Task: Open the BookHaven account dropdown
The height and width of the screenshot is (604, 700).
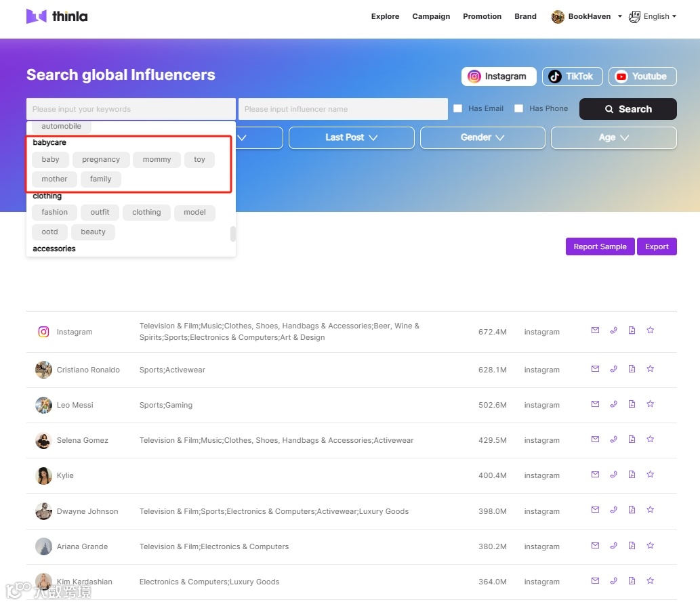Action: pos(587,16)
